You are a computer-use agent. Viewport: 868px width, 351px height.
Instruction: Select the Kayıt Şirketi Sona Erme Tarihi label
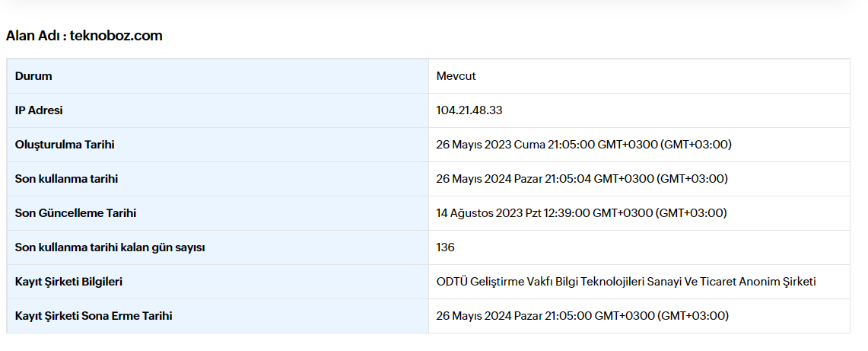(94, 316)
